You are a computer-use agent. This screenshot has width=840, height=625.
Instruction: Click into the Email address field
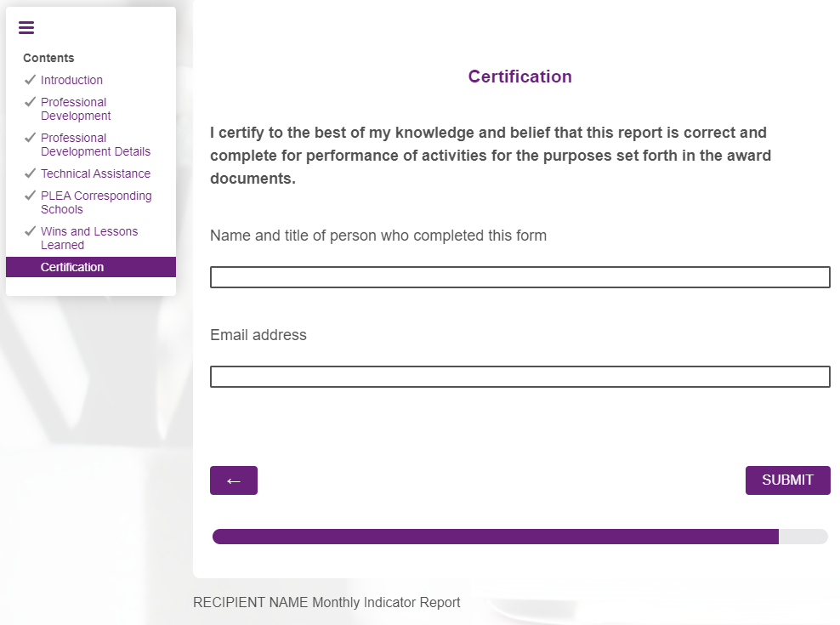click(519, 377)
